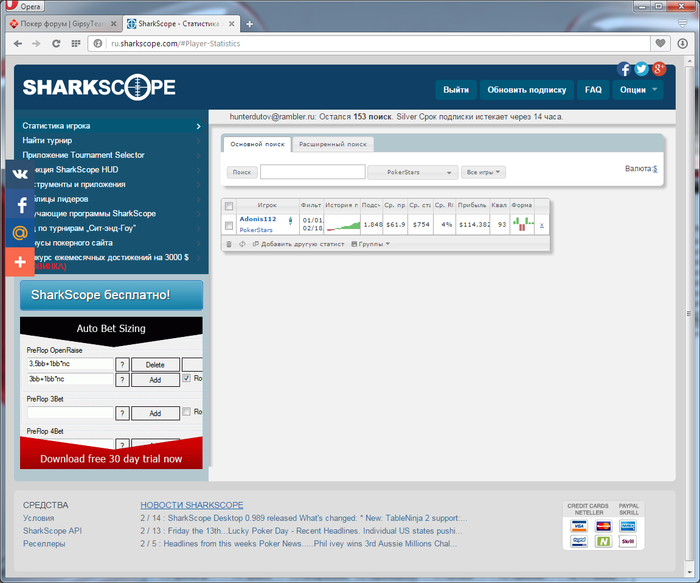Image resolution: width=700 pixels, height=583 pixels.
Task: Bookmark page with heart icon
Action: (660, 43)
